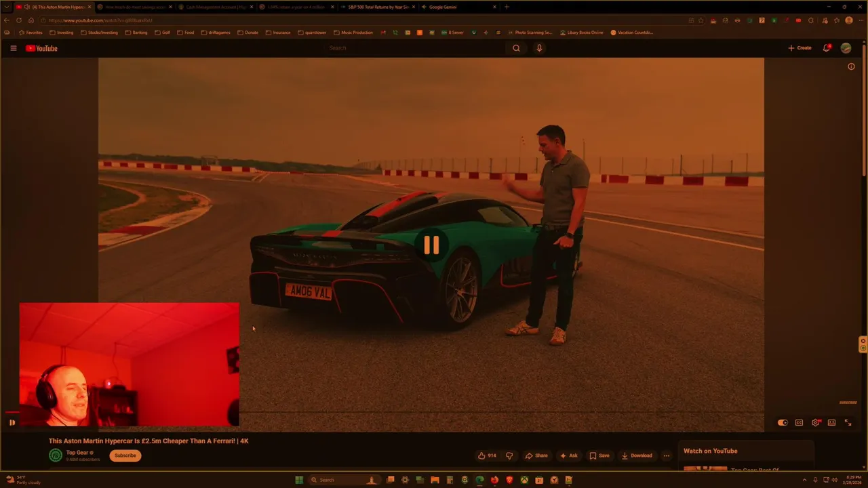This screenshot has height=488, width=868.
Task: Reload the page with refresh icon
Action: [19, 20]
